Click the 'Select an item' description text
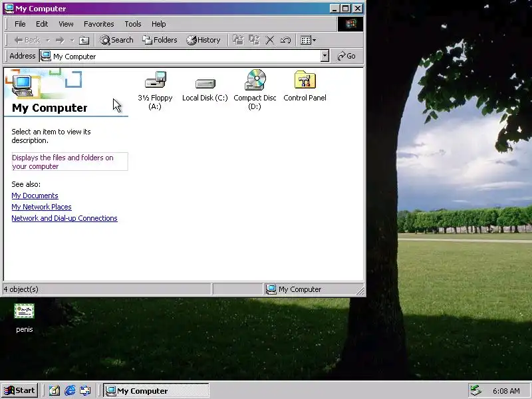Image resolution: width=532 pixels, height=399 pixels. tap(51, 136)
